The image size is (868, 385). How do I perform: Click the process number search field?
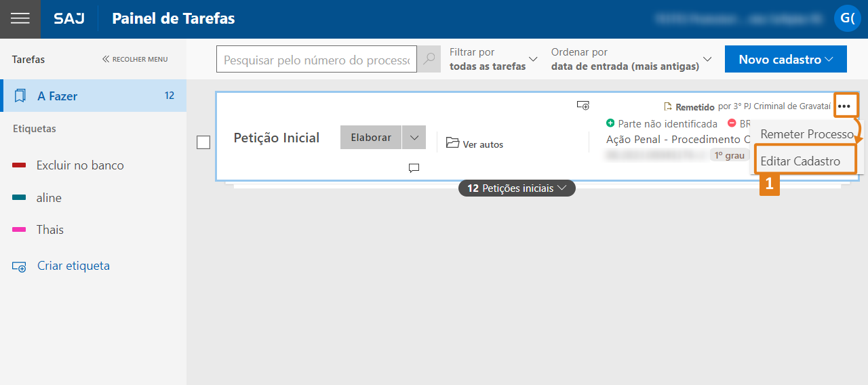point(317,60)
